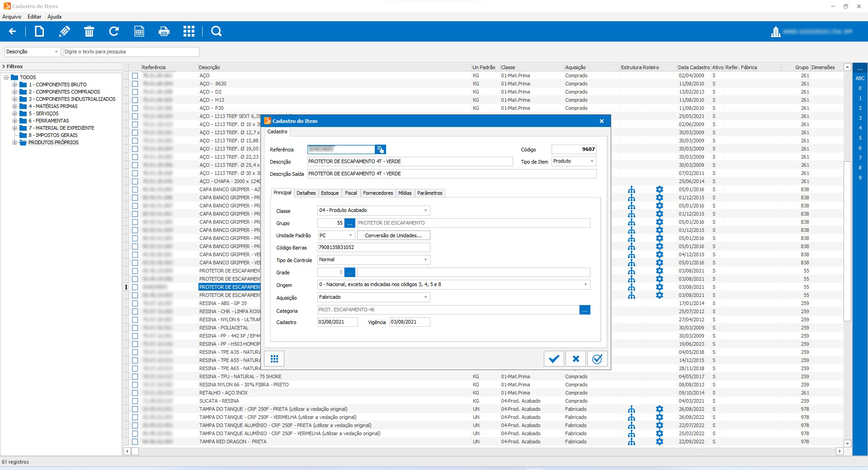868x470 pixels.
Task: Filter by ABC in the right index bar
Action: (x=860, y=78)
